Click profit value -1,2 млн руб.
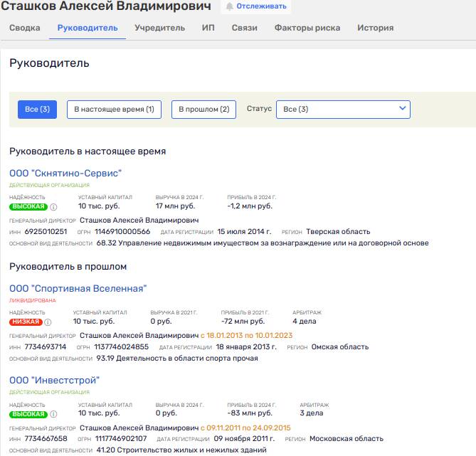 pyautogui.click(x=250, y=206)
